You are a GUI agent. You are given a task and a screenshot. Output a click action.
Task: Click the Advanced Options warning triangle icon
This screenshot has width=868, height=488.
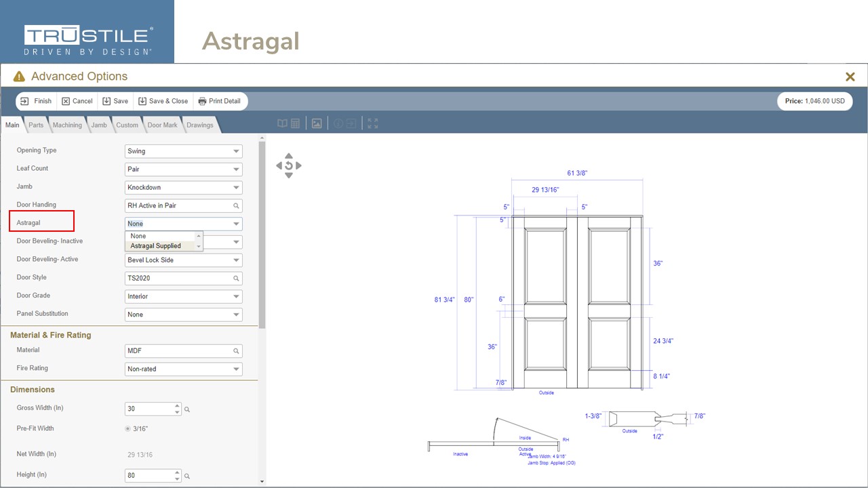point(19,77)
